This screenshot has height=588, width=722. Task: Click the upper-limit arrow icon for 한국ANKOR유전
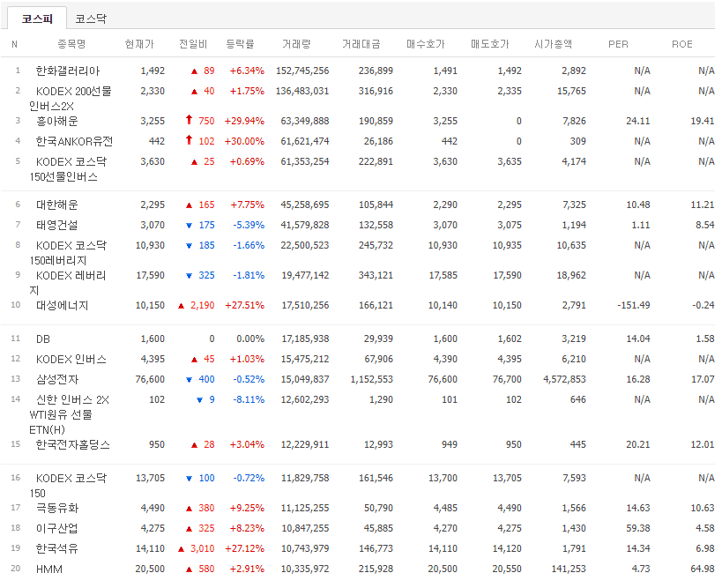tap(189, 140)
